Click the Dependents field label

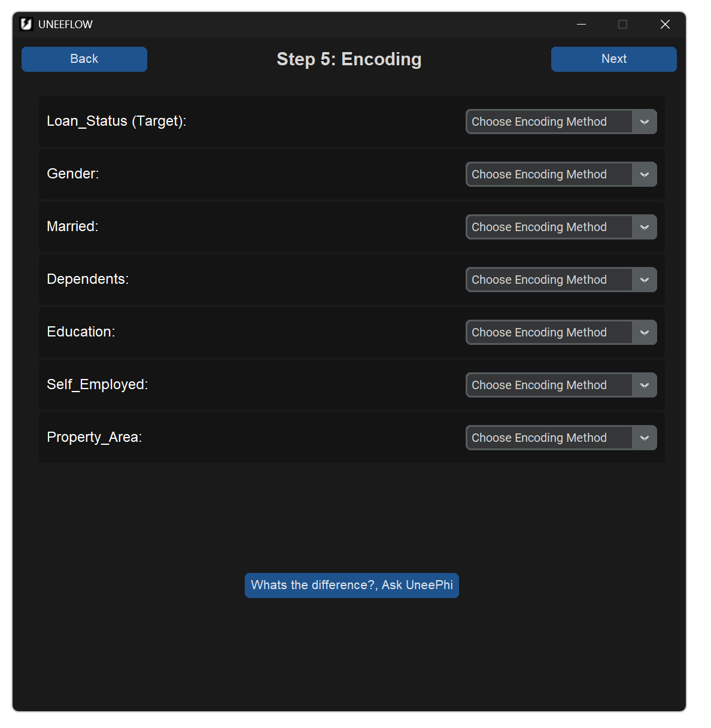pos(88,279)
